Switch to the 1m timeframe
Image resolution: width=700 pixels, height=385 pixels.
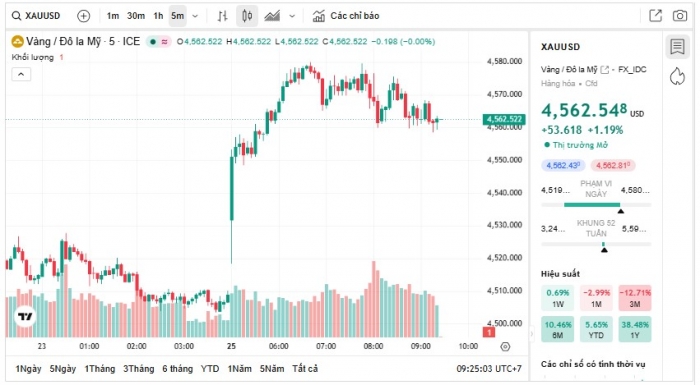(113, 16)
